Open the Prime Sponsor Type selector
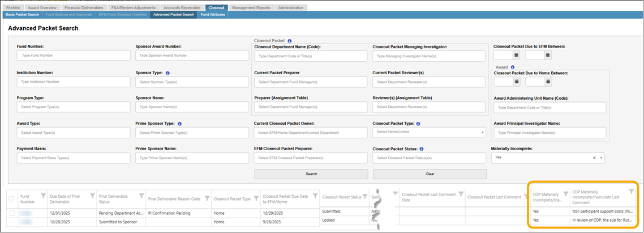Viewport: 644px width, 233px height. point(192,133)
